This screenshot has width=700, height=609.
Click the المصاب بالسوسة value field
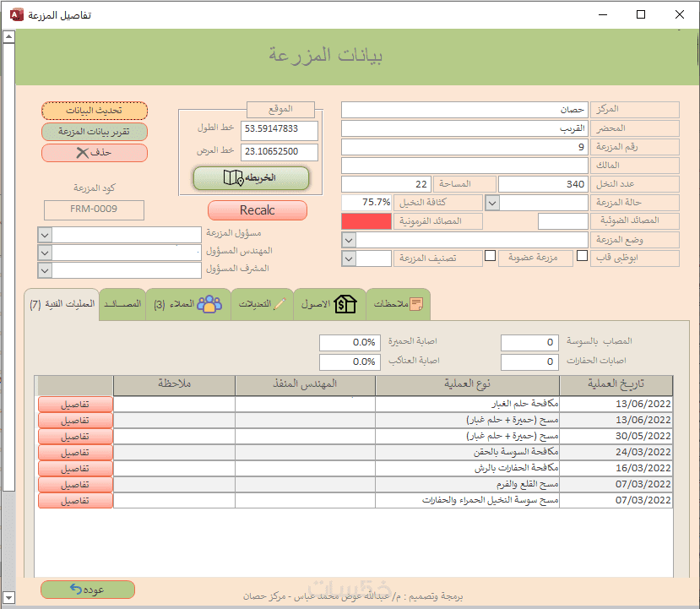point(529,343)
